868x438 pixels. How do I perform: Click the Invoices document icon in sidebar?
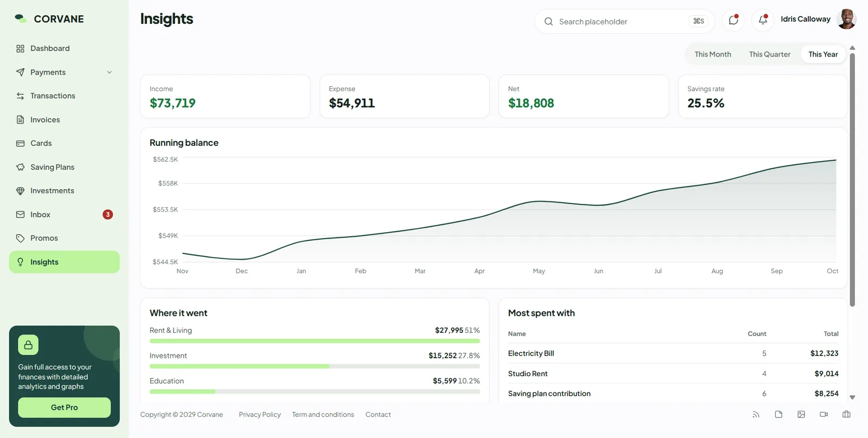click(x=21, y=120)
